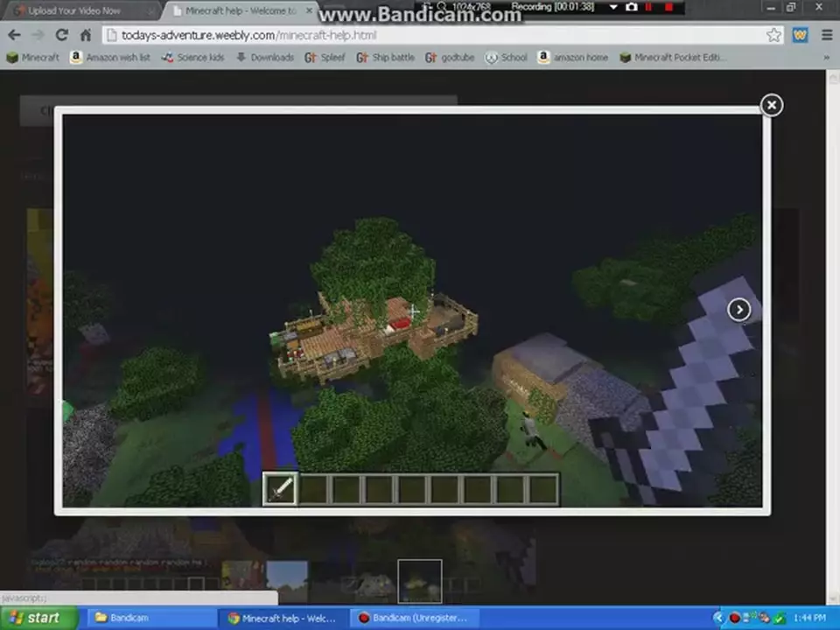840x630 pixels.
Task: Open the Weebly extension icon
Action: pos(801,35)
